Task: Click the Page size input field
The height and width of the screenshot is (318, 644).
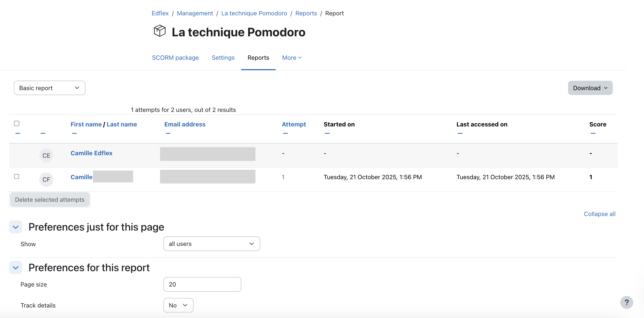Action: [202, 284]
